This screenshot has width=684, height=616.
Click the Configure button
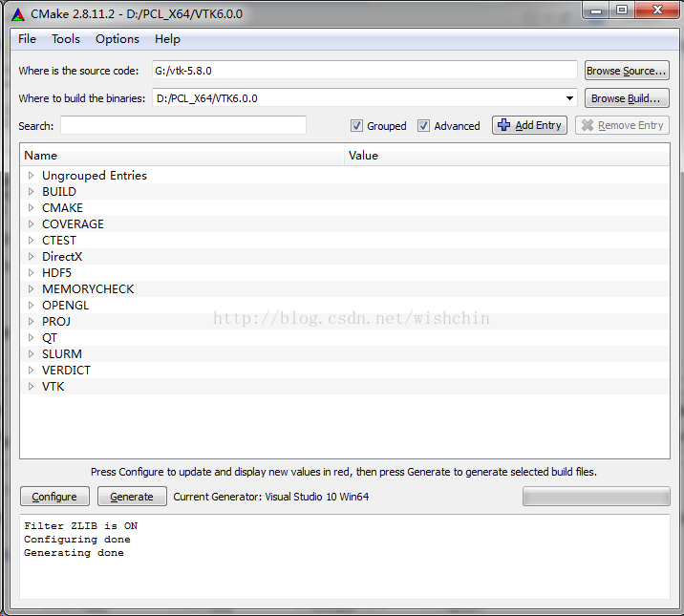[54, 496]
